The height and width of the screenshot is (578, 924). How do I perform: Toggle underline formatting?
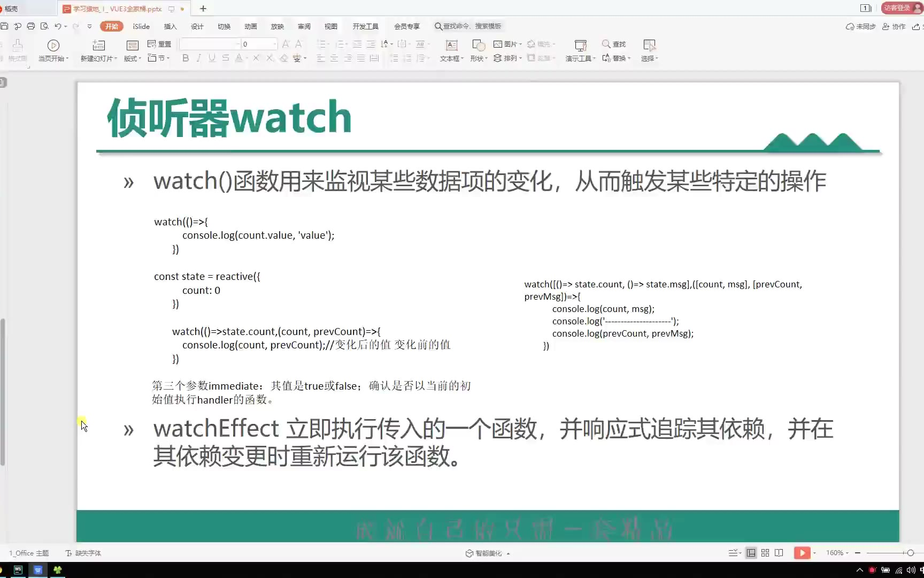click(x=212, y=58)
